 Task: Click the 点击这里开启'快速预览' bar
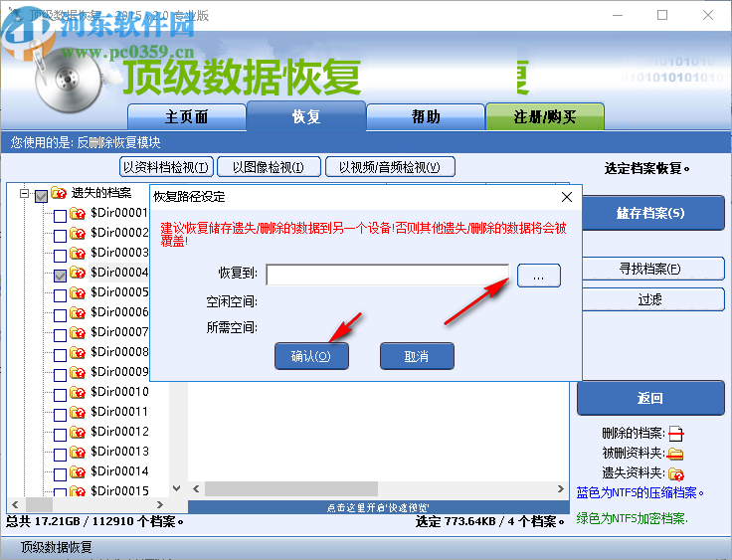379,507
